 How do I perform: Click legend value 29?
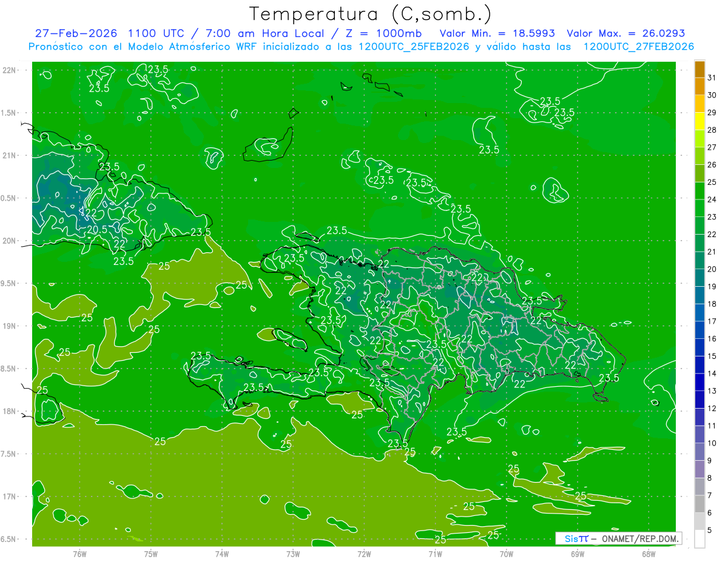coord(712,113)
